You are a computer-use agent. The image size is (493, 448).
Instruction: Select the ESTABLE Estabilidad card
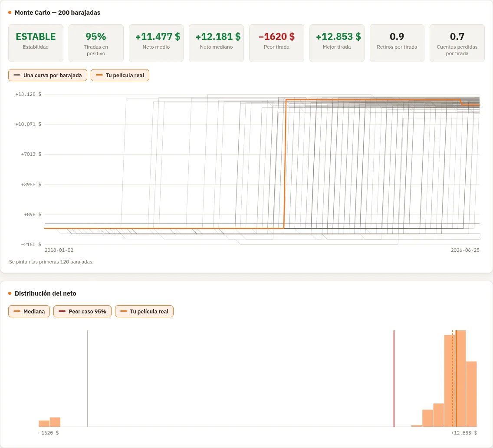coord(36,43)
